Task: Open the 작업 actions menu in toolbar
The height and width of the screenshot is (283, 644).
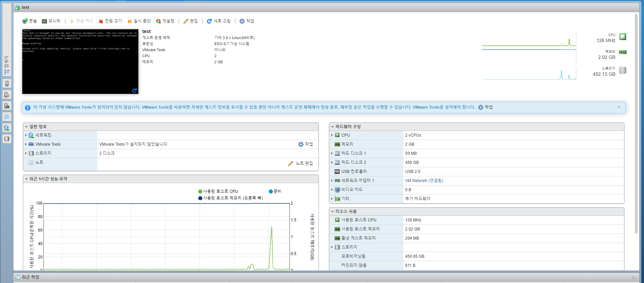Action: point(247,21)
